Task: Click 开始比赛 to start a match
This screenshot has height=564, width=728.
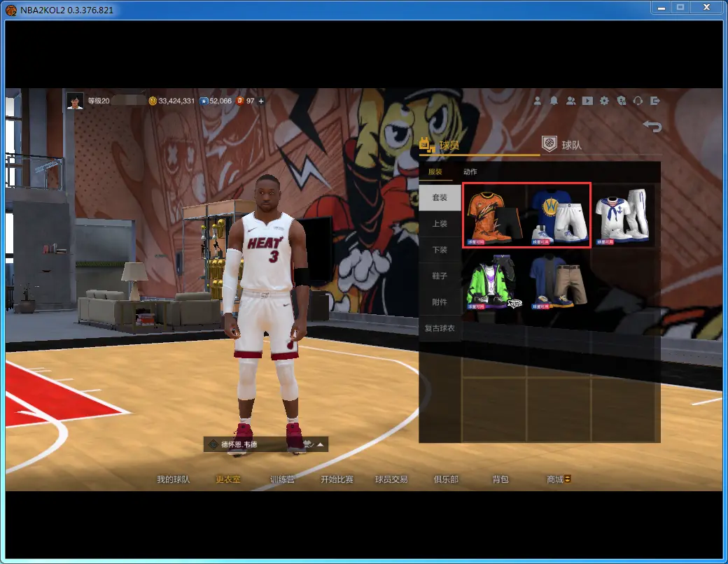Action: [337, 479]
